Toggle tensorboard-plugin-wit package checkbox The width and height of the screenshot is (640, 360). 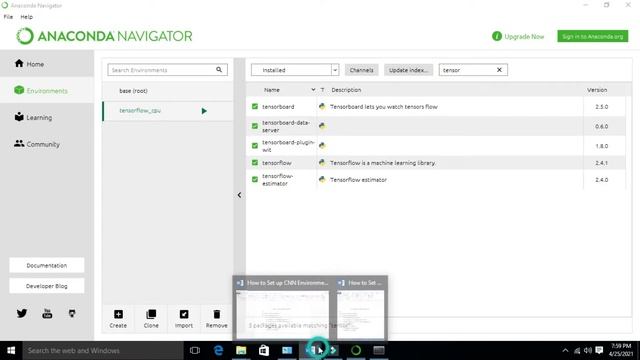point(255,146)
